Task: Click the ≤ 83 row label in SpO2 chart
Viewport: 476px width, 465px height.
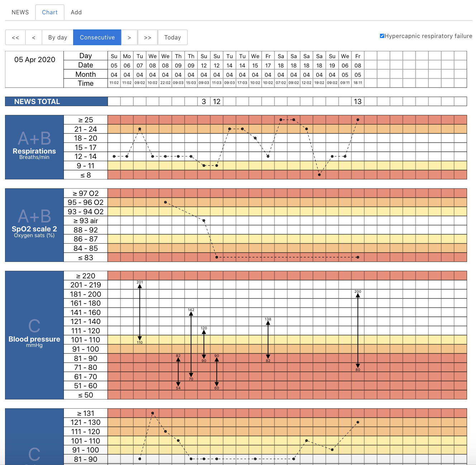Action: [x=86, y=257]
